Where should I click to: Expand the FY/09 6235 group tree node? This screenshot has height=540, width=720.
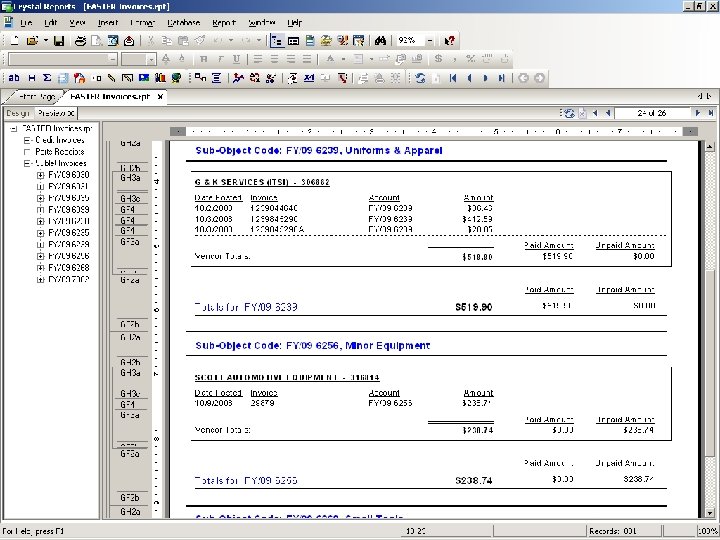(x=40, y=233)
